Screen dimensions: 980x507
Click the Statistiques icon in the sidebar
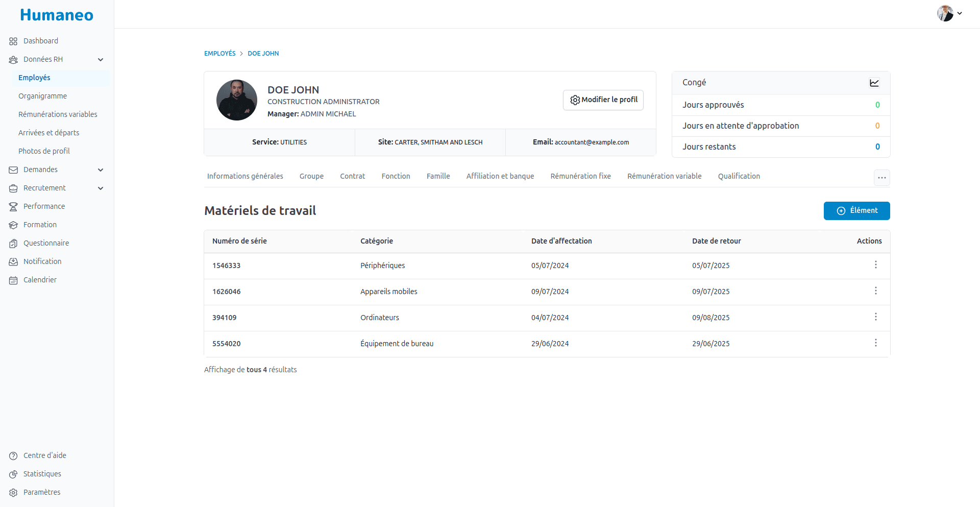pos(12,474)
